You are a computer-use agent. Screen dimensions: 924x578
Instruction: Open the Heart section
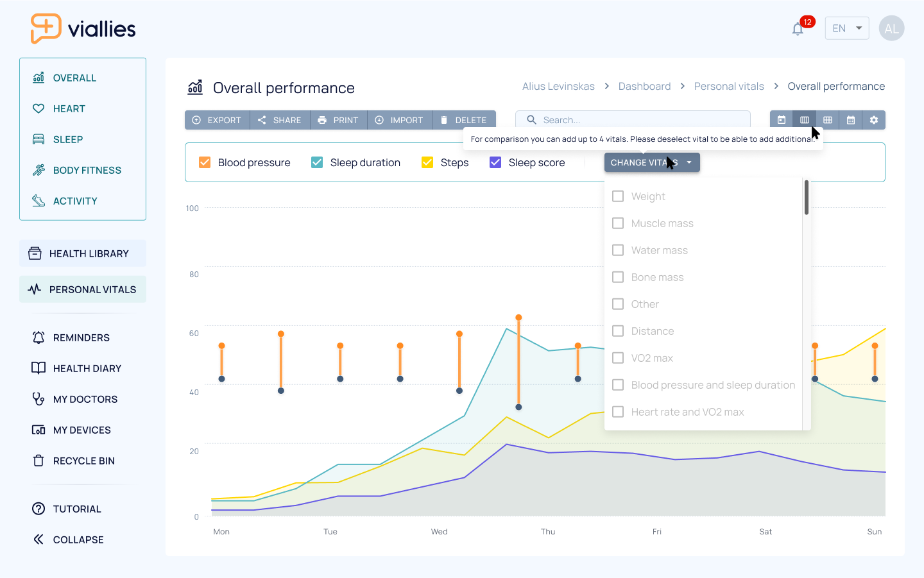69,108
